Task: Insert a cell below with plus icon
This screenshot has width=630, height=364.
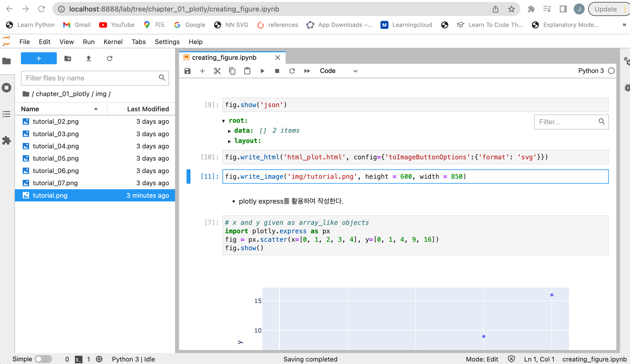Action: (202, 71)
